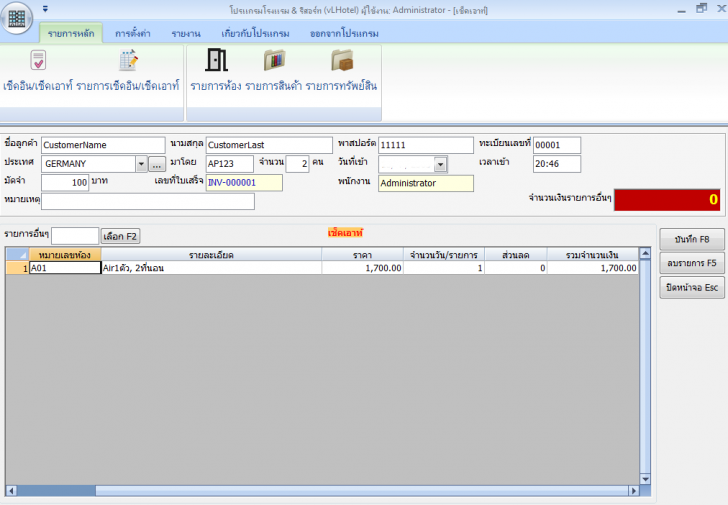
Task: Click the last name field CustomerLast
Action: click(x=269, y=145)
